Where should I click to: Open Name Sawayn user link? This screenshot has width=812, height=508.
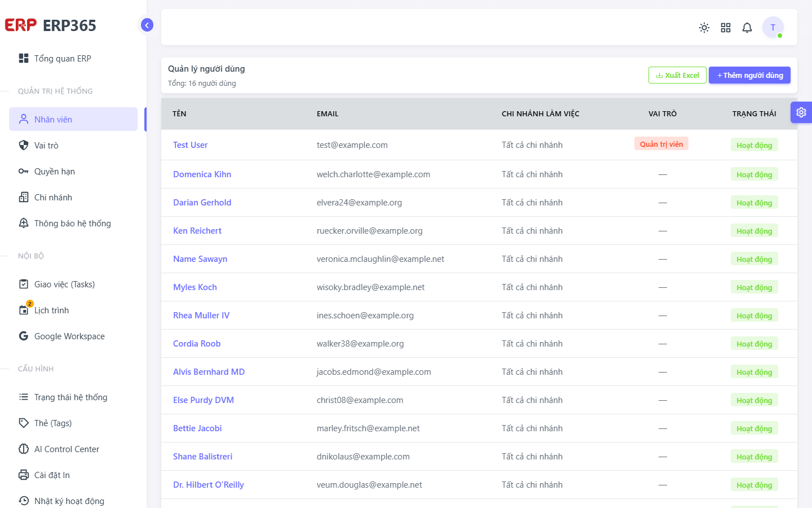tap(200, 259)
